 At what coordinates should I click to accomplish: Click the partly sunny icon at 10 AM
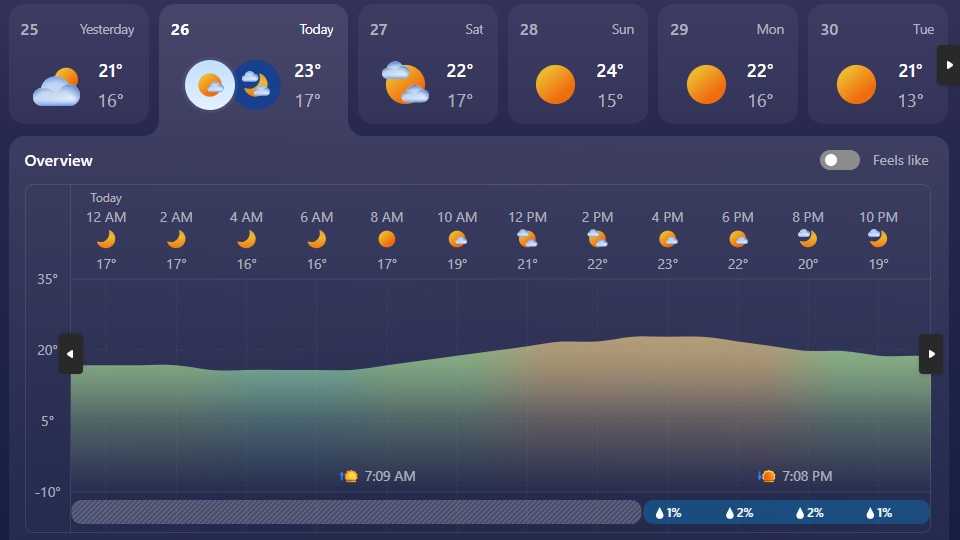tap(457, 239)
